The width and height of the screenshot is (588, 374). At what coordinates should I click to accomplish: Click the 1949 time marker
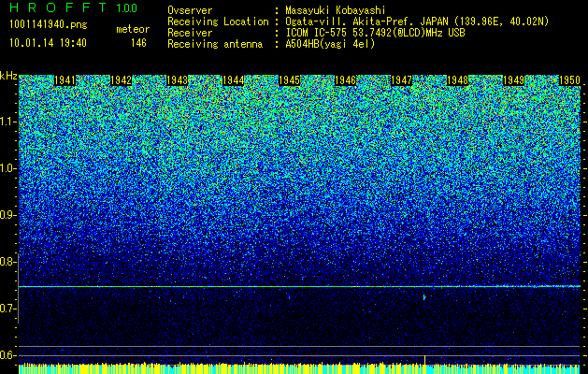[513, 80]
